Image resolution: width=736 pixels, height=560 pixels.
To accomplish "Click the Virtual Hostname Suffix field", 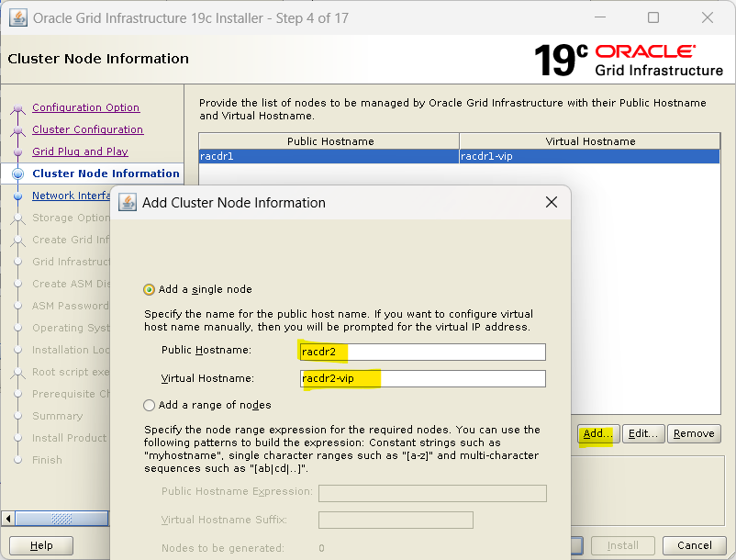I will click(396, 520).
